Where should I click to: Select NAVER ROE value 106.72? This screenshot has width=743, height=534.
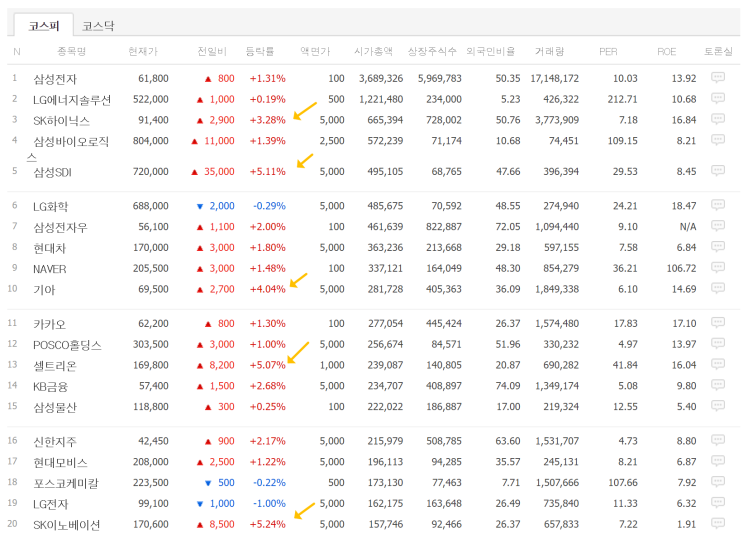tap(681, 268)
